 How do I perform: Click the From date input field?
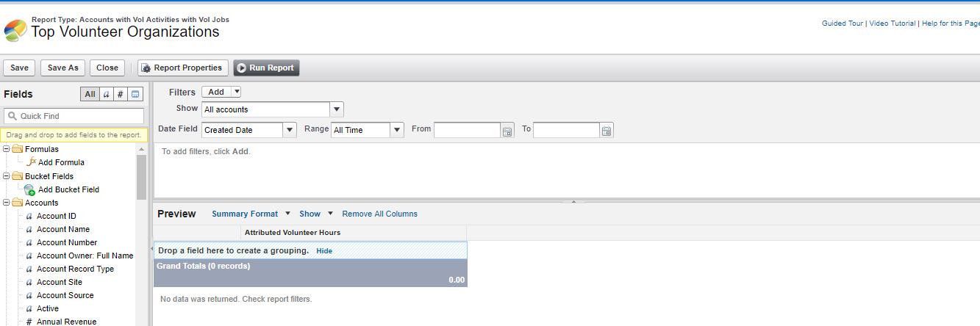pos(468,130)
